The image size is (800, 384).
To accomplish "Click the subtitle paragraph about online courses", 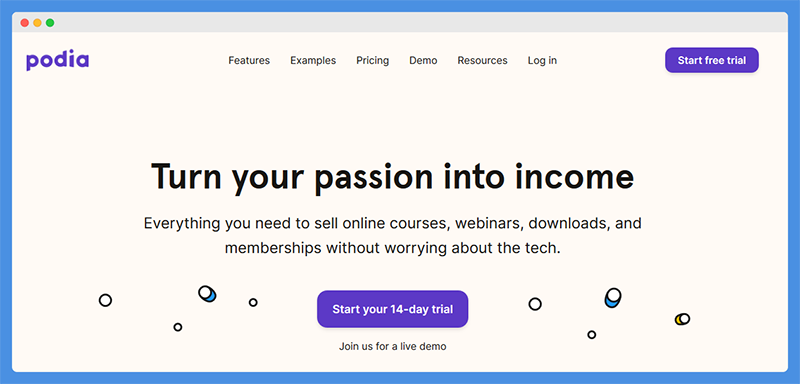I will tap(392, 236).
